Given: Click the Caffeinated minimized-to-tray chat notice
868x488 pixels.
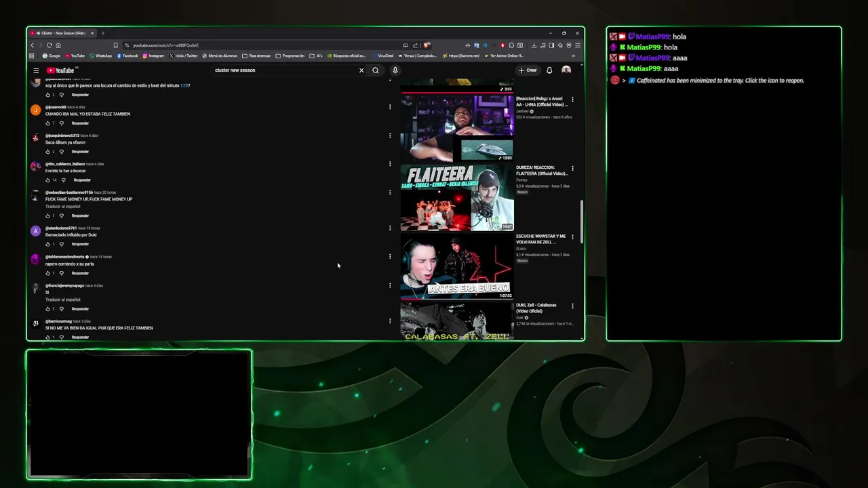Looking at the screenshot, I should pos(708,81).
